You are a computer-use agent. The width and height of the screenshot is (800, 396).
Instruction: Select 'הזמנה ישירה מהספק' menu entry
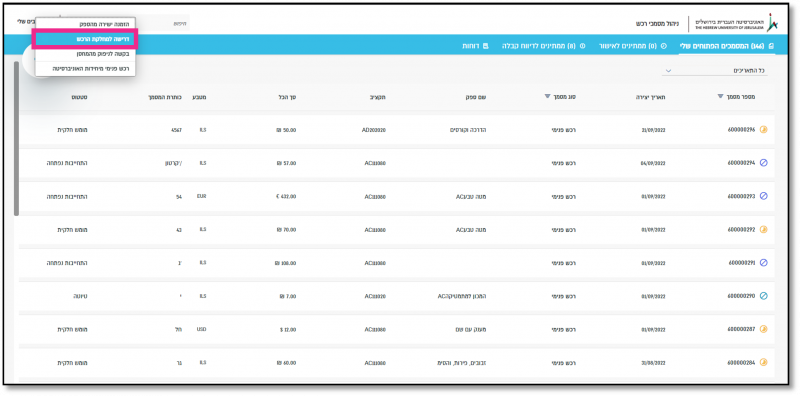tap(85, 24)
